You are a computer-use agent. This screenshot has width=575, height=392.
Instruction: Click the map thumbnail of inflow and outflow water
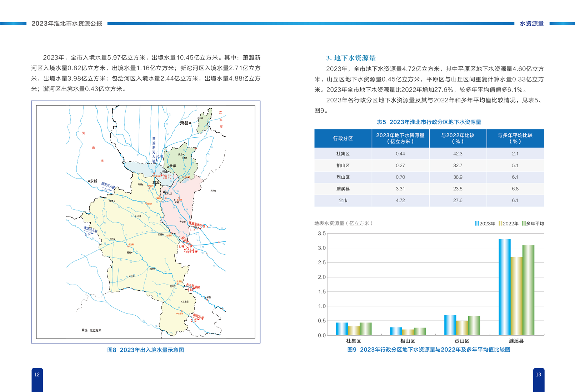146,222
